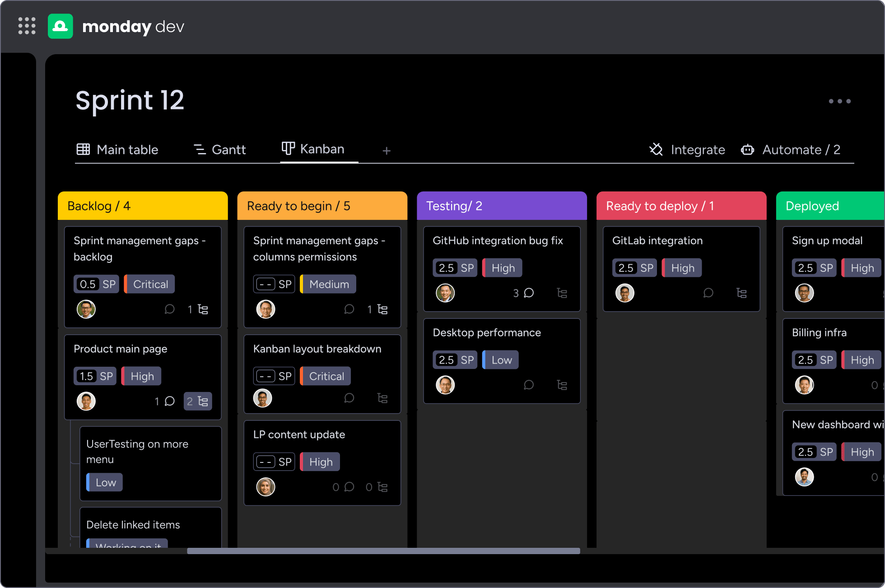Collapse the Product main page subitems toggle
This screenshot has height=588, width=885.
click(x=198, y=401)
